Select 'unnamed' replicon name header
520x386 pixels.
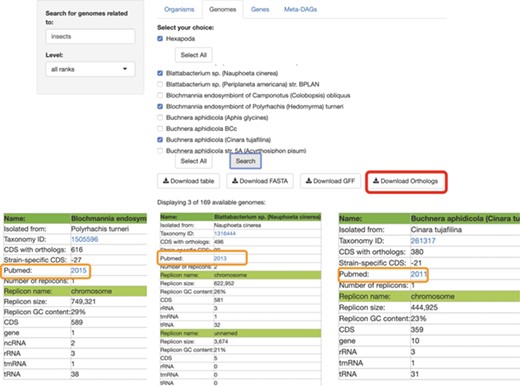point(226,333)
